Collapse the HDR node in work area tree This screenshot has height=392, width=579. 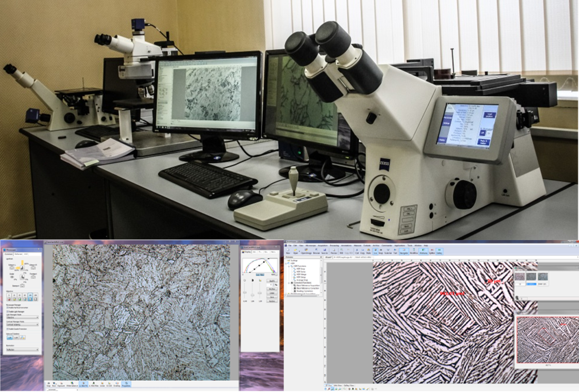(286, 263)
